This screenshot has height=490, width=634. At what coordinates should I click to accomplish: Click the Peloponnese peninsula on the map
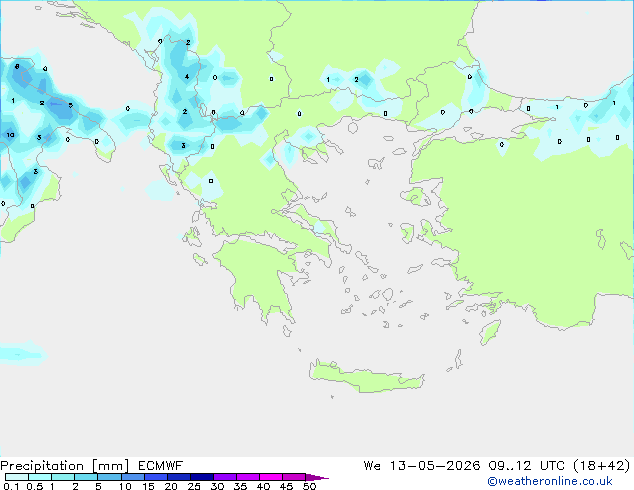tap(259, 277)
